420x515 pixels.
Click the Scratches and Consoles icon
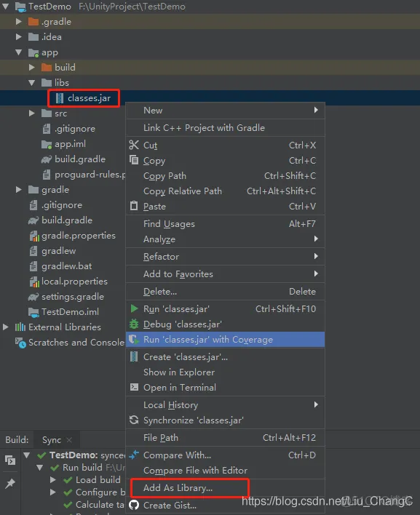tap(20, 343)
